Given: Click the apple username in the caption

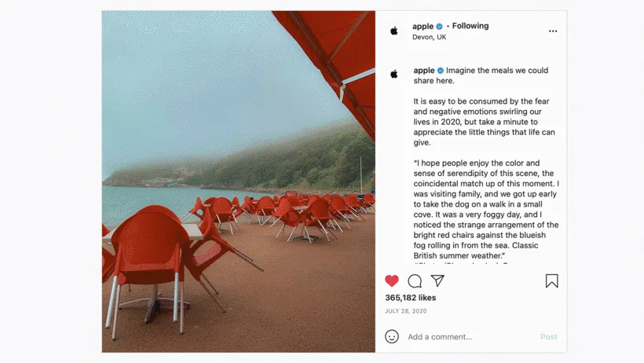Looking at the screenshot, I should 424,70.
